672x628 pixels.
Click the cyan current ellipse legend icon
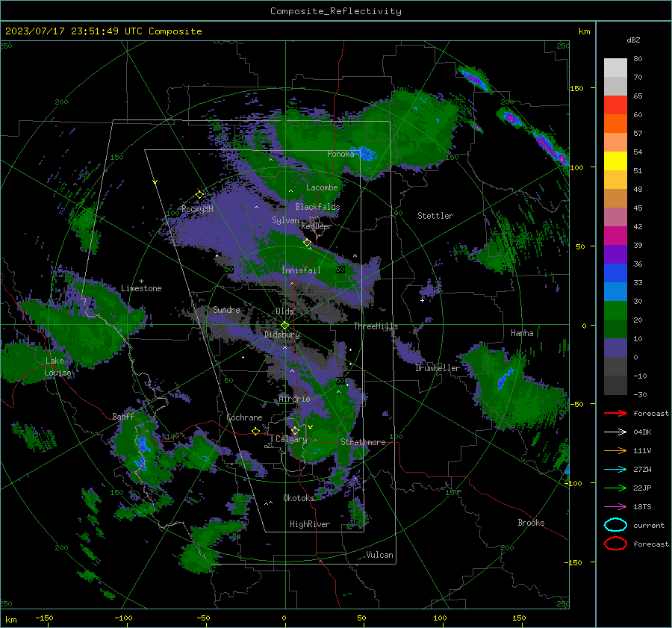tap(615, 525)
